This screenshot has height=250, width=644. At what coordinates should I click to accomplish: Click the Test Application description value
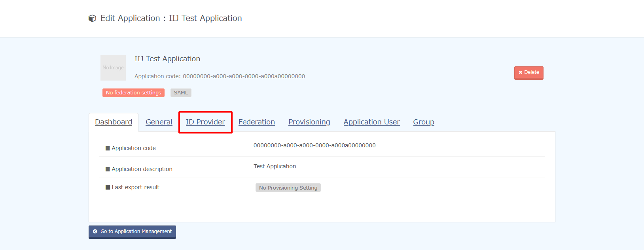pos(275,166)
